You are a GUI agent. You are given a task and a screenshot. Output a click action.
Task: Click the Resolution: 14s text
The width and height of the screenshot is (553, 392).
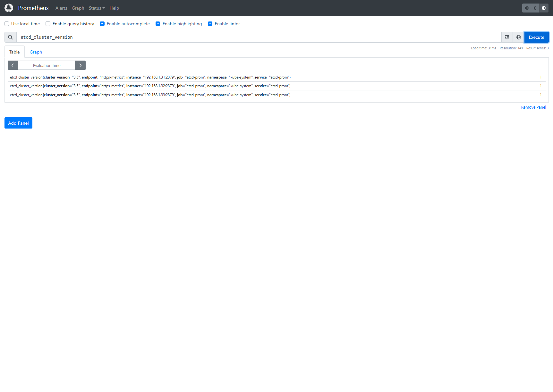pyautogui.click(x=511, y=48)
